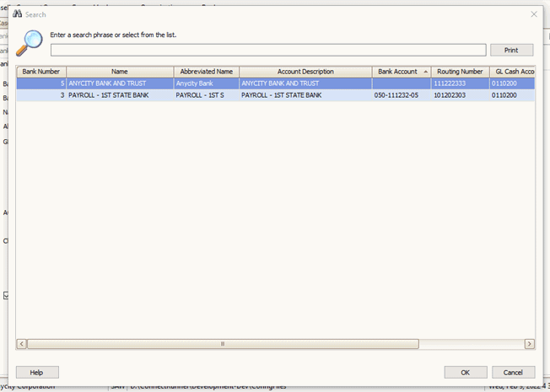Close the Search dialog window
Screen dimensions: 550x392
click(x=533, y=14)
